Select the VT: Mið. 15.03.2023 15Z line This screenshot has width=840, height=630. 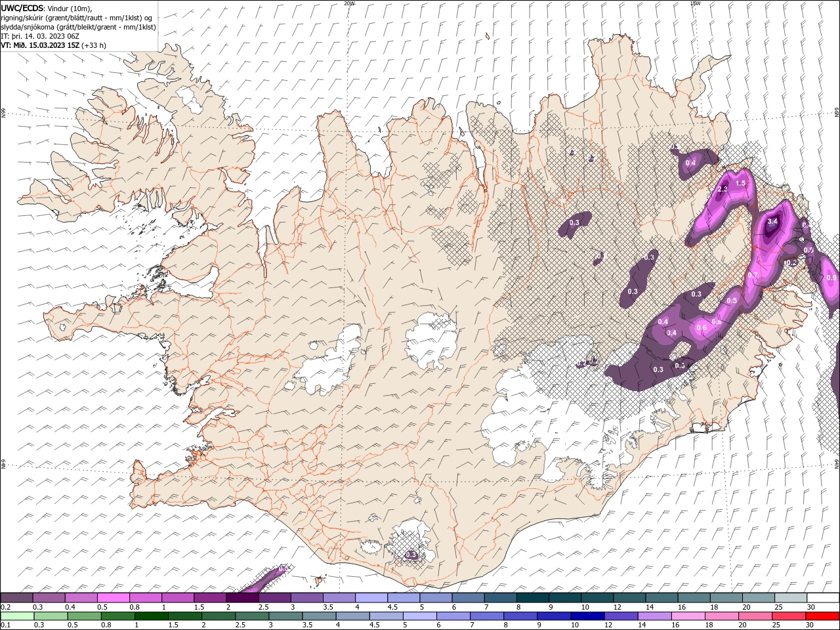click(54, 45)
